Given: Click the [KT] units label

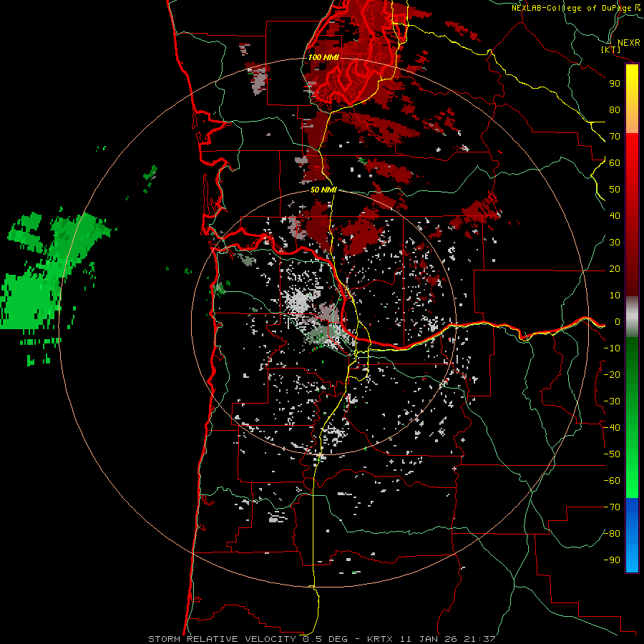Looking at the screenshot, I should click(x=611, y=49).
